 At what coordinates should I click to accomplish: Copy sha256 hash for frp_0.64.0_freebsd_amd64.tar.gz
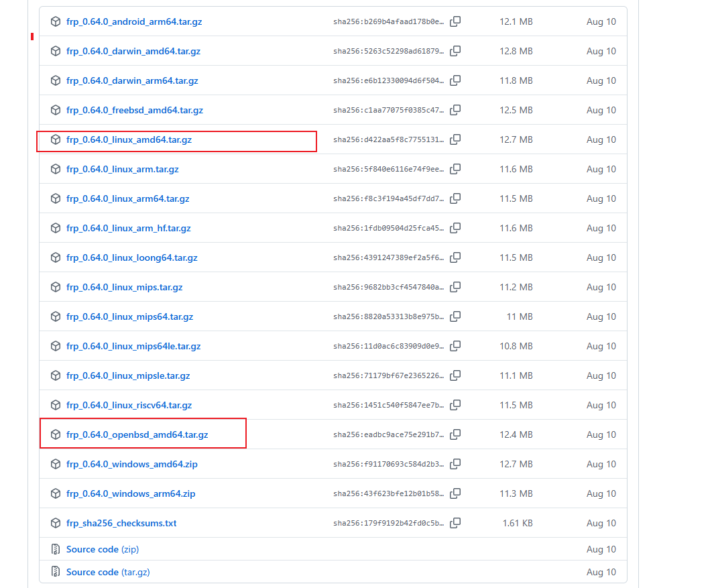point(455,110)
